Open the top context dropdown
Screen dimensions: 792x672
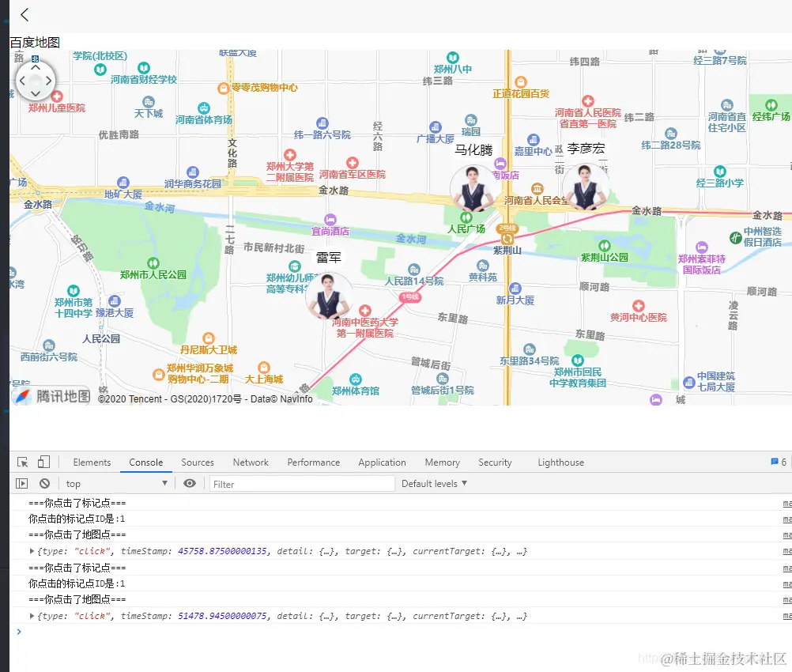point(116,484)
